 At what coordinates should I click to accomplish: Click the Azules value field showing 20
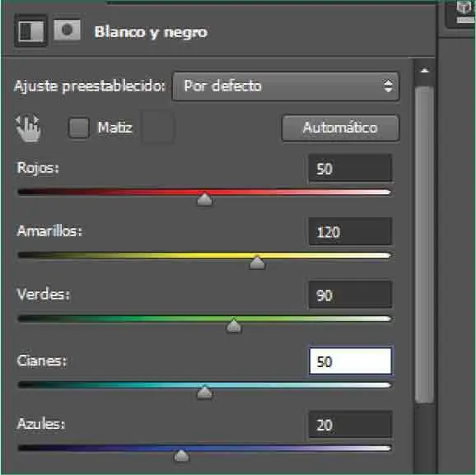[x=350, y=425]
